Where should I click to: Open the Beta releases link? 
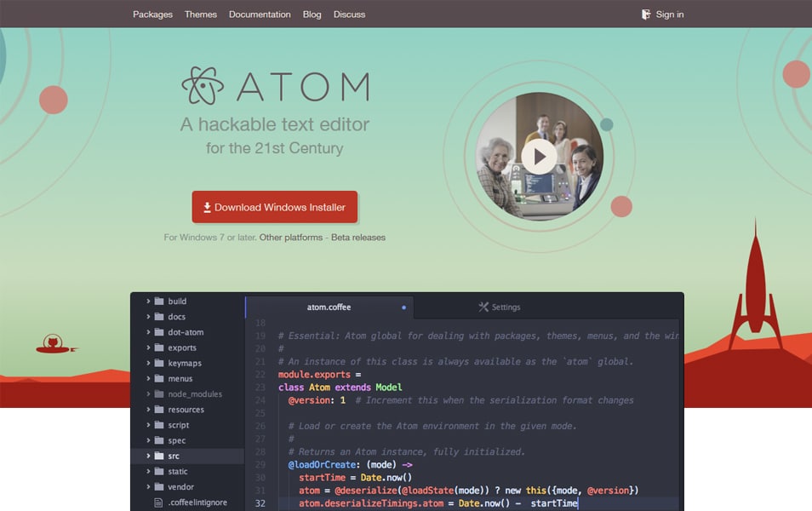click(357, 238)
